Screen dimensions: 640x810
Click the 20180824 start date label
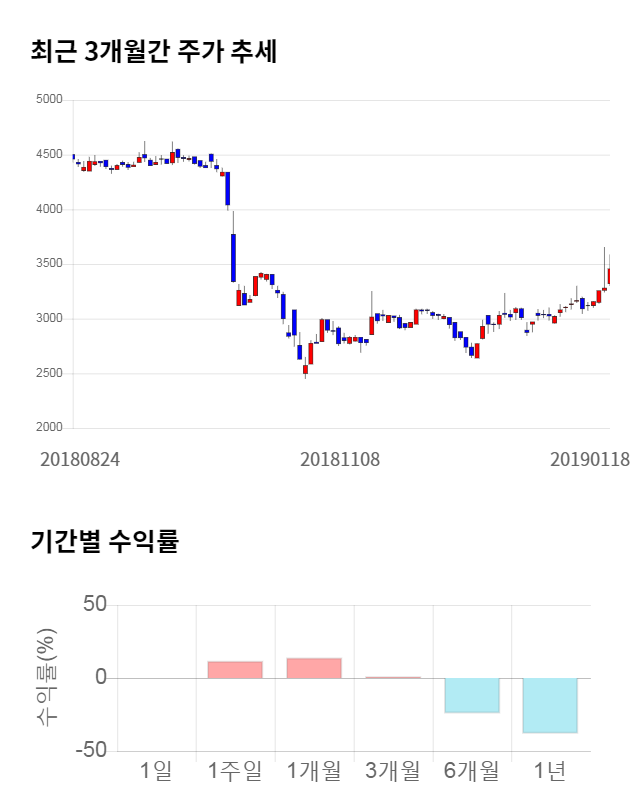(x=80, y=459)
